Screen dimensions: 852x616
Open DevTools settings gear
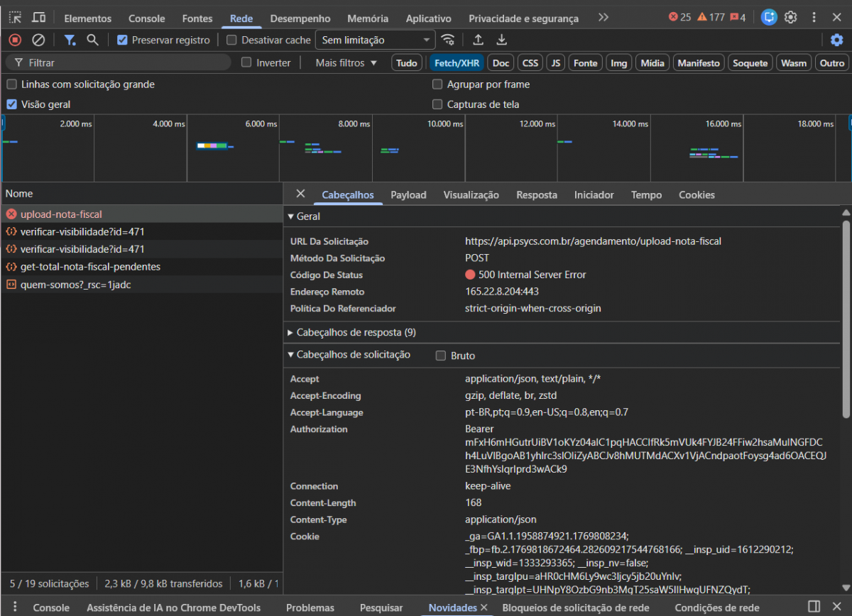point(791,18)
